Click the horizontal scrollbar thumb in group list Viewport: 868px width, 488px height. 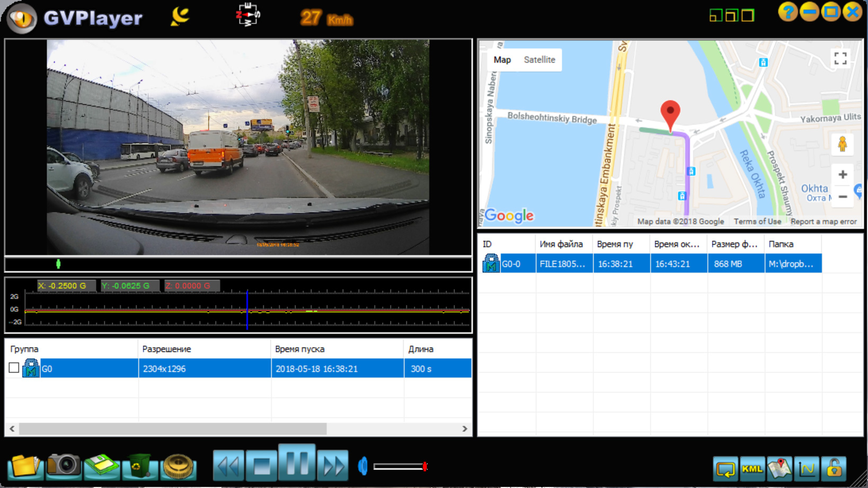173,429
